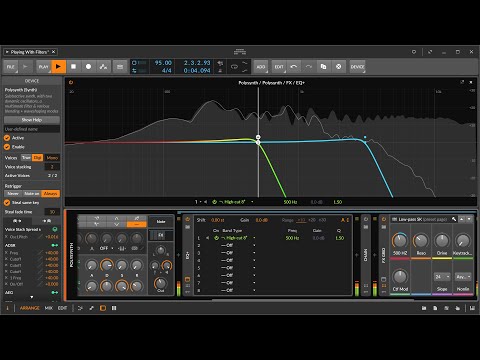The height and width of the screenshot is (360, 480).
Task: Click the AEG modulator routing icon
Action: point(55,293)
